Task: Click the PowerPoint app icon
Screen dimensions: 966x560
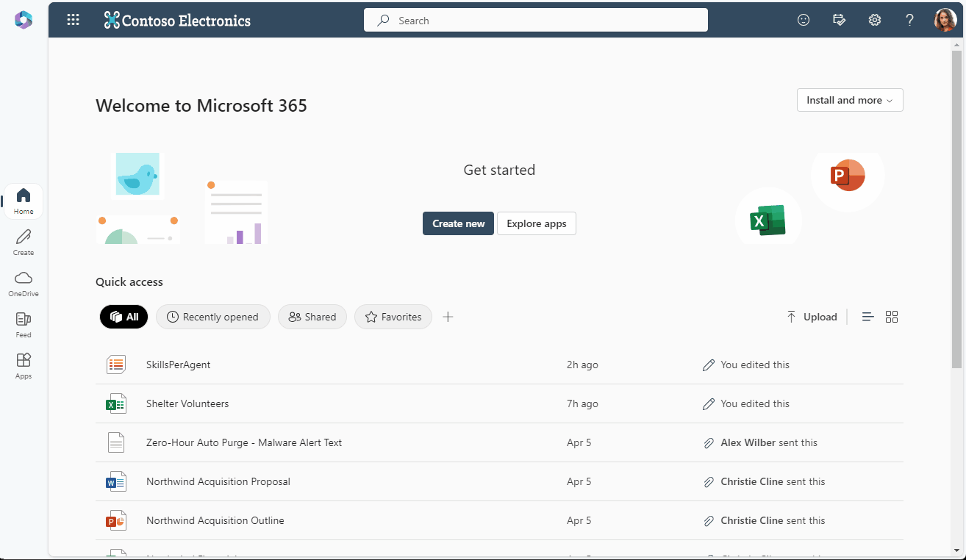Action: pos(848,176)
